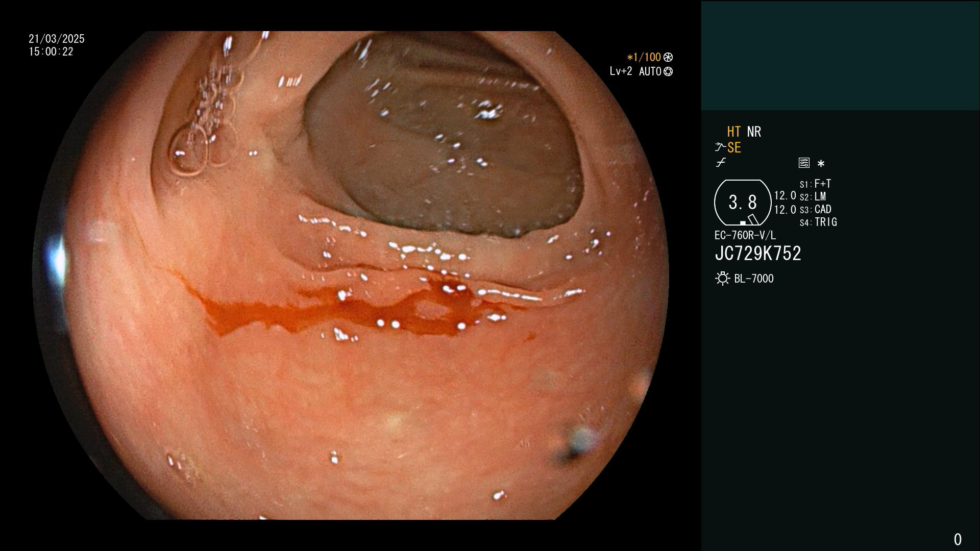Image resolution: width=980 pixels, height=551 pixels.
Task: Toggle the HT indicator
Action: [734, 132]
